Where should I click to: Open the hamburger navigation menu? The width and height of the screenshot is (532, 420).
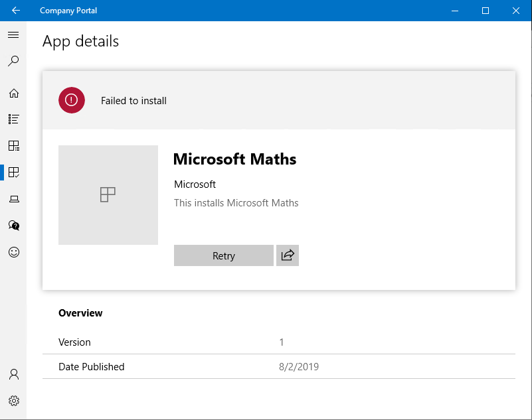(x=13, y=35)
